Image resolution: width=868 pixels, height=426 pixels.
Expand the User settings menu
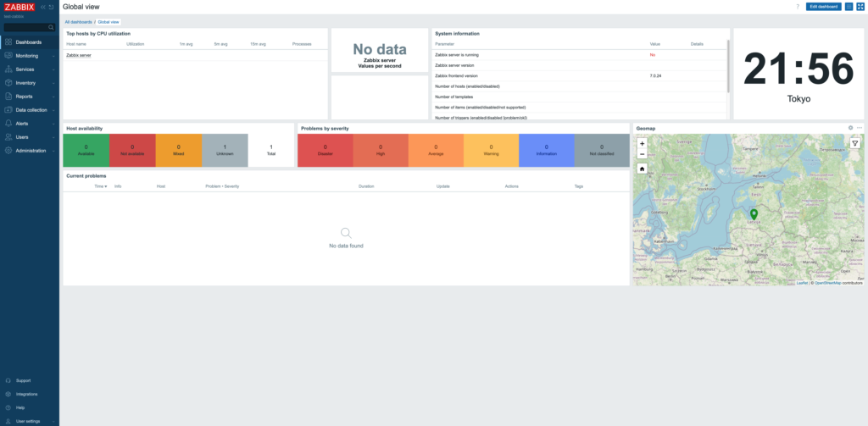(27, 421)
